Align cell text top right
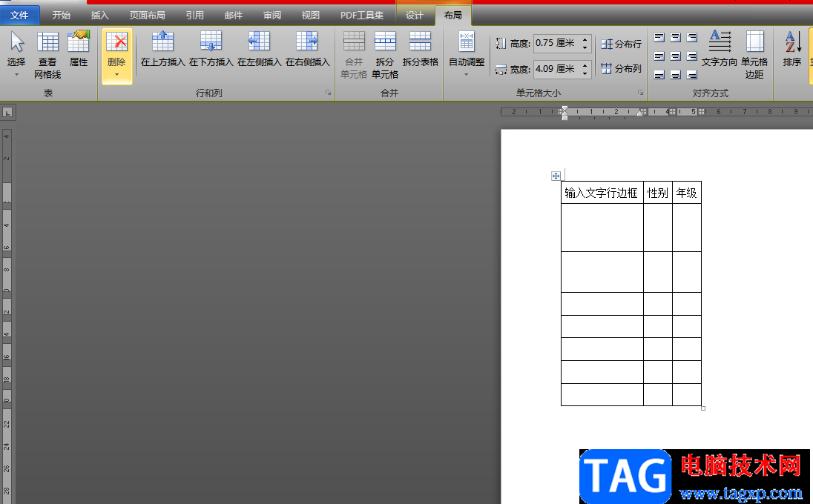This screenshot has height=504, width=813. coord(692,37)
